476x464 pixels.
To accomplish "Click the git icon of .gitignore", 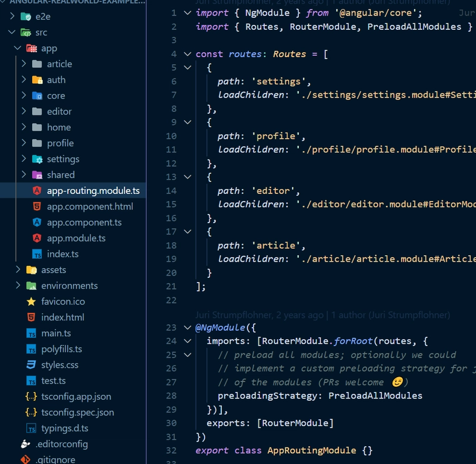I will click(x=26, y=460).
